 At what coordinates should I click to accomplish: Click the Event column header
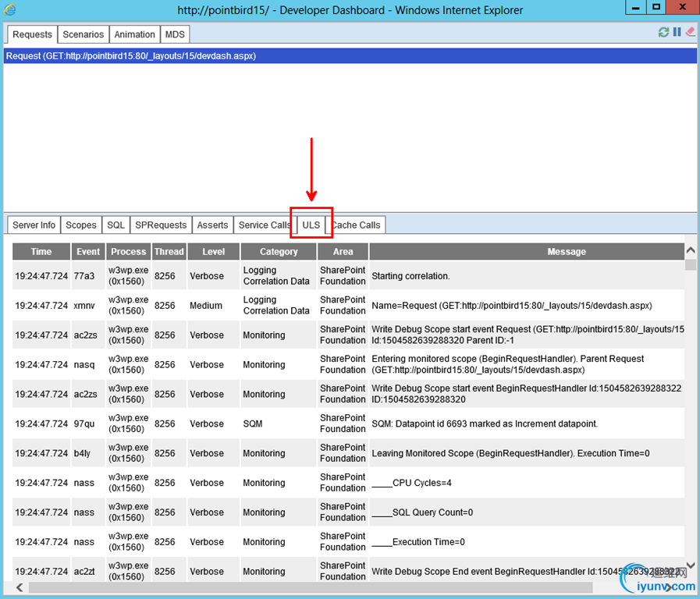[88, 252]
